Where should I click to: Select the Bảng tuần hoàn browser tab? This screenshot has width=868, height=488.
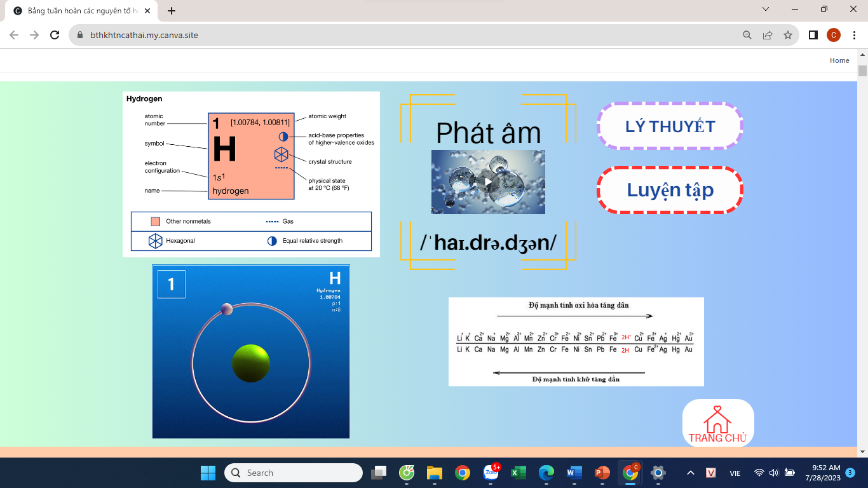click(79, 11)
